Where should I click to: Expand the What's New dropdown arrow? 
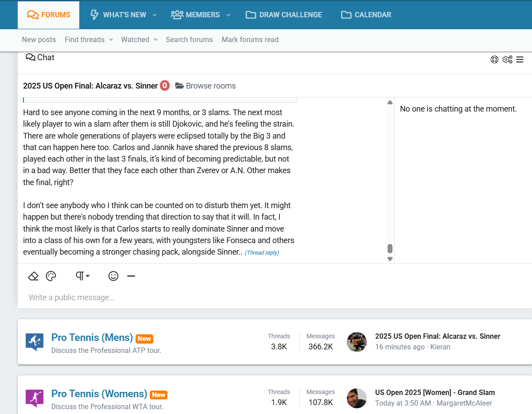[x=155, y=15]
